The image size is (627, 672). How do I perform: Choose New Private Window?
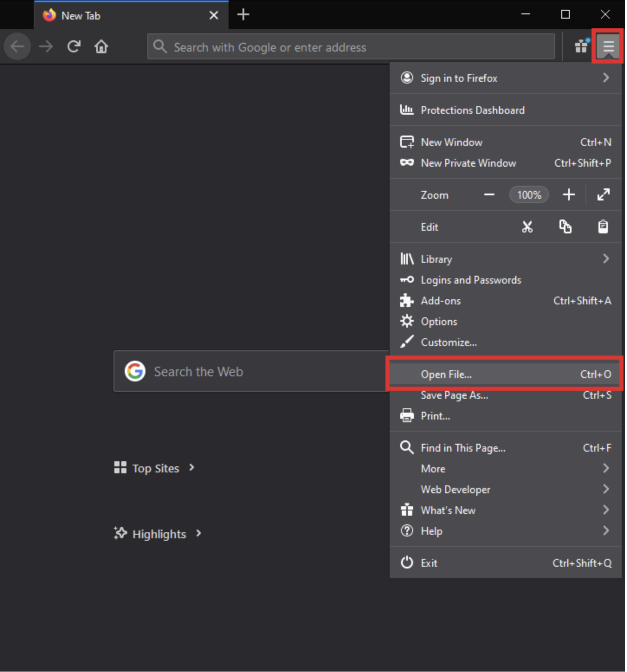(468, 163)
